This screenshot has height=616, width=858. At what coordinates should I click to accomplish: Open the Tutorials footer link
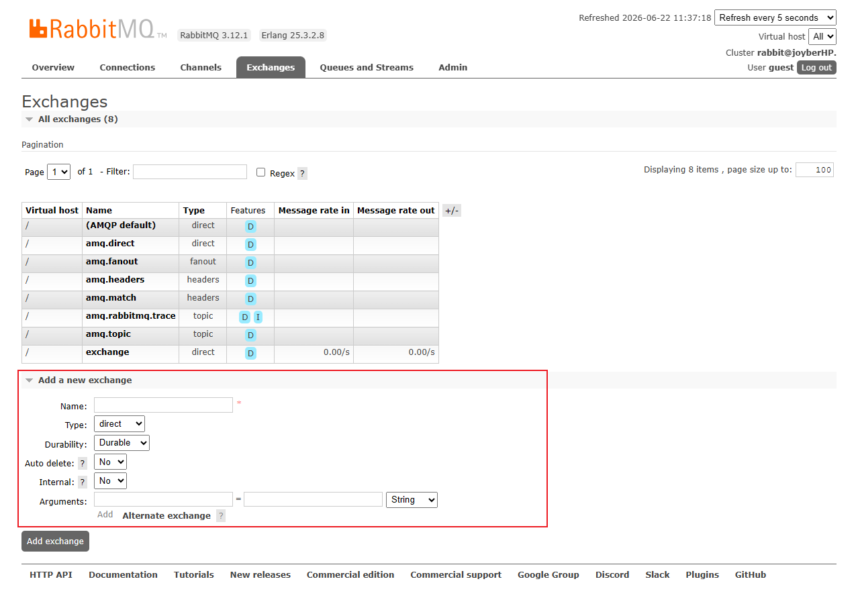click(194, 574)
